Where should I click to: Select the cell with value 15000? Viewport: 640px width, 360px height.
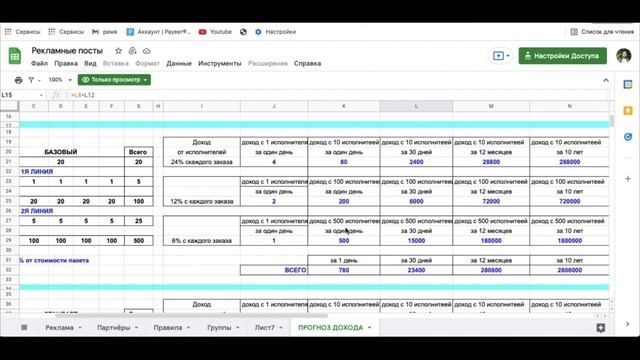tap(416, 241)
